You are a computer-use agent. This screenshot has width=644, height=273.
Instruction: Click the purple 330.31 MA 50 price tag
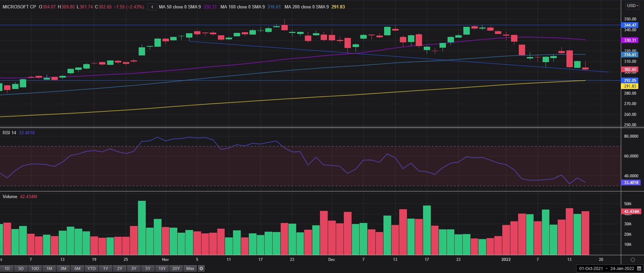tap(630, 40)
